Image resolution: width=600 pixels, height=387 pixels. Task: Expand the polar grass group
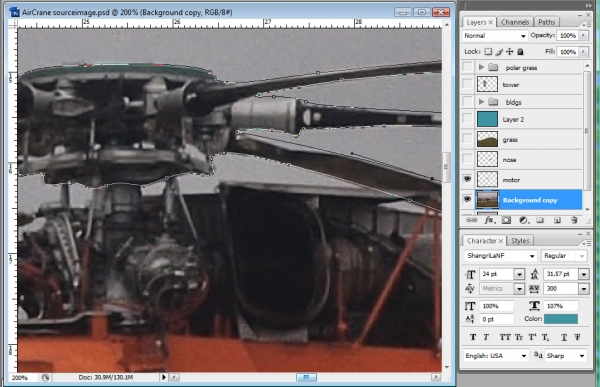click(481, 67)
